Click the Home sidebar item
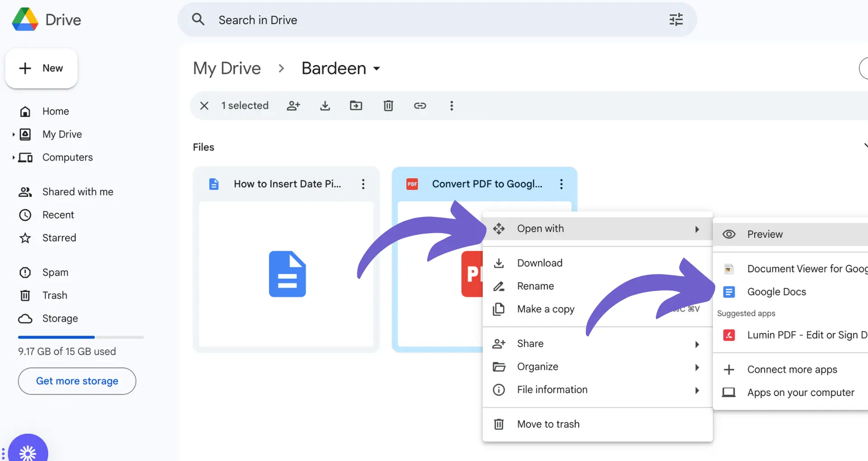868x461 pixels. pyautogui.click(x=56, y=111)
